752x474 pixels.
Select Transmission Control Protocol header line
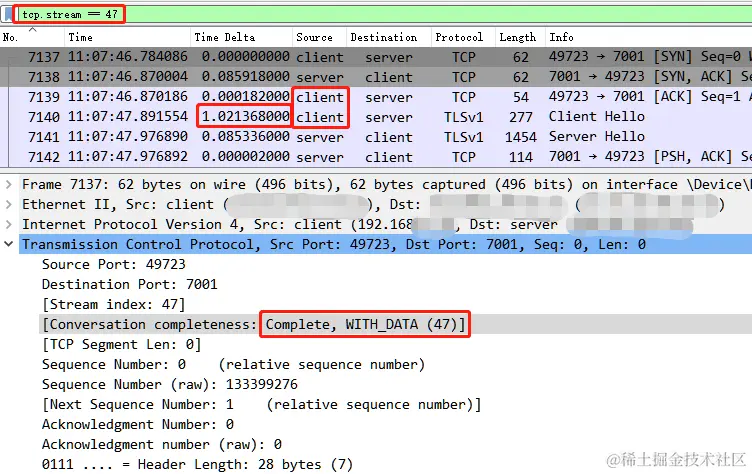386,244
